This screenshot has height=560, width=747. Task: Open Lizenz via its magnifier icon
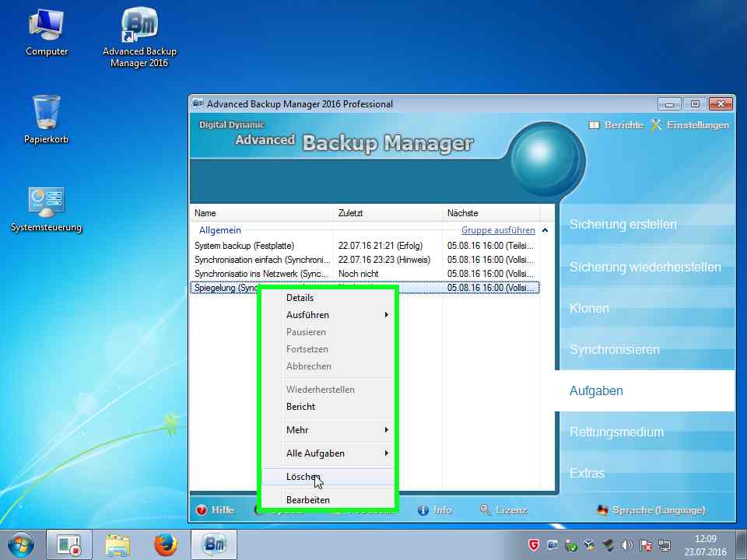tap(486, 510)
